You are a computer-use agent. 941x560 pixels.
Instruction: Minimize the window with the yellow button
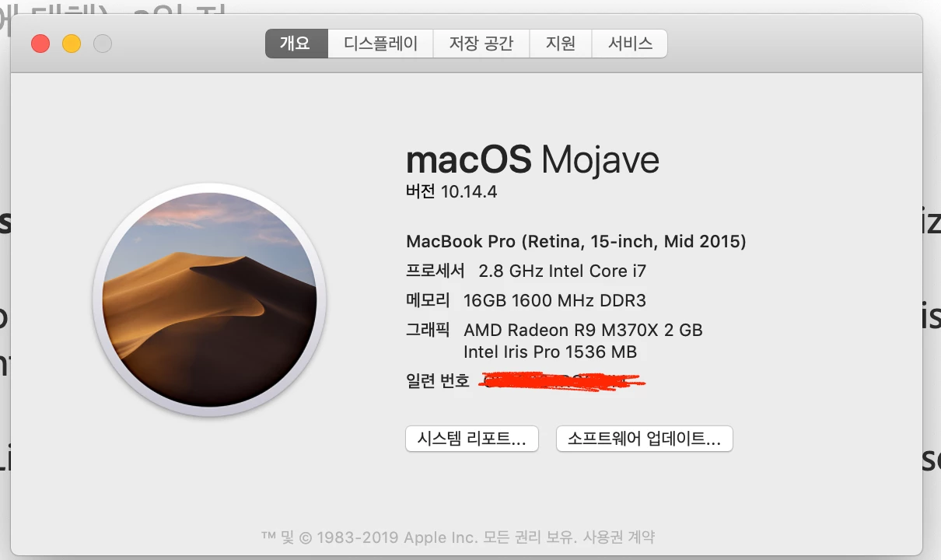pyautogui.click(x=72, y=44)
